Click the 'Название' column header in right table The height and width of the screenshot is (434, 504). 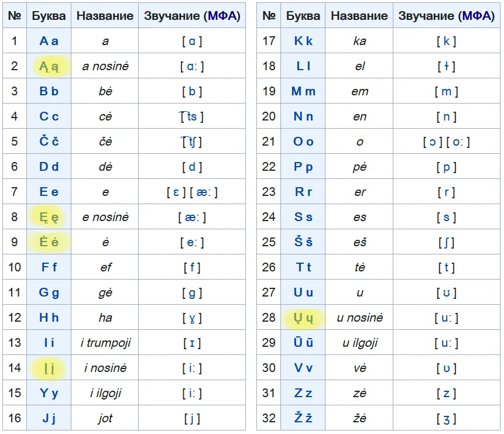tap(359, 16)
